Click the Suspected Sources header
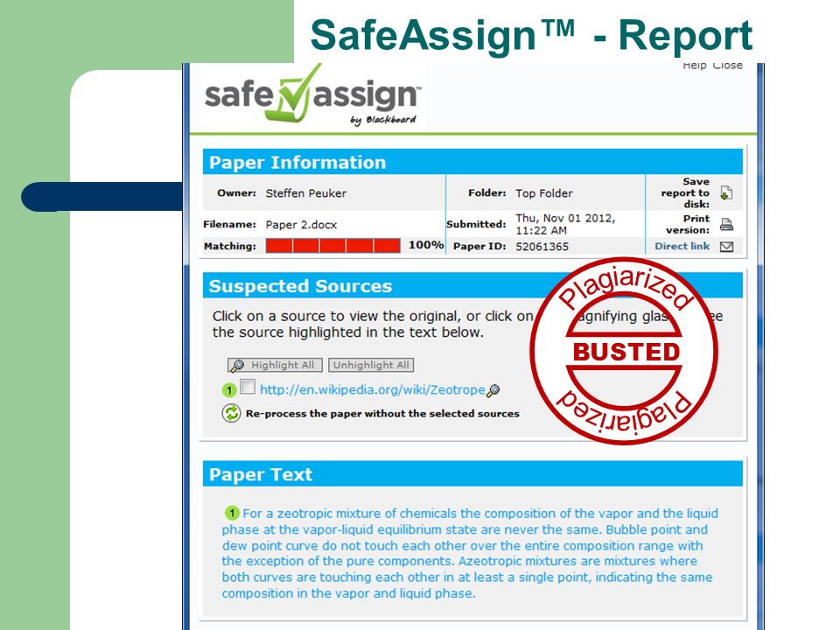The height and width of the screenshot is (630, 840). point(472,285)
